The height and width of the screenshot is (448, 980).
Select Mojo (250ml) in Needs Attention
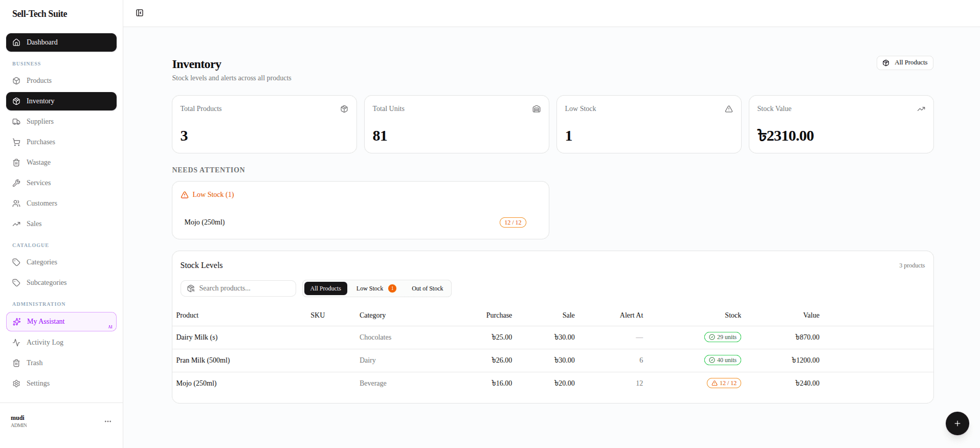[205, 222]
